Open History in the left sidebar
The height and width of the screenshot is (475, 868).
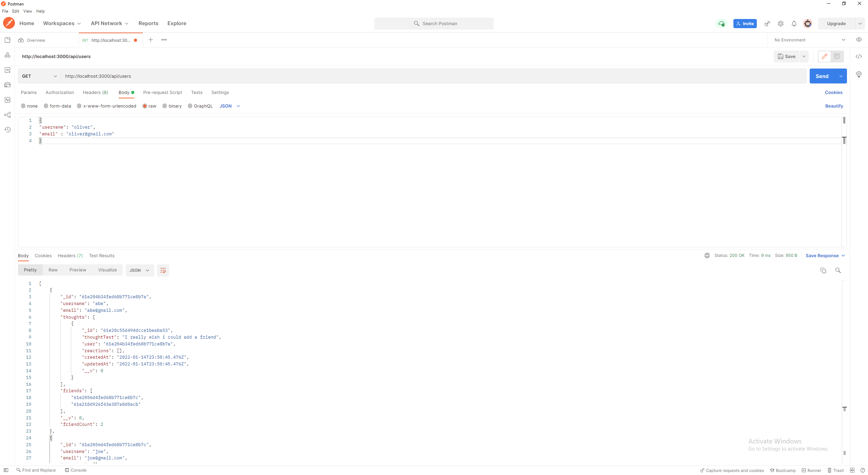click(x=7, y=130)
